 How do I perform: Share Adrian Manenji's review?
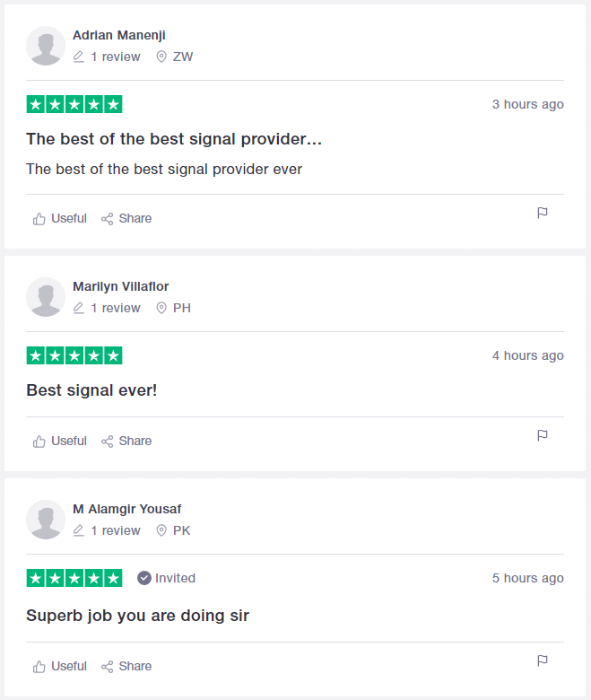126,218
